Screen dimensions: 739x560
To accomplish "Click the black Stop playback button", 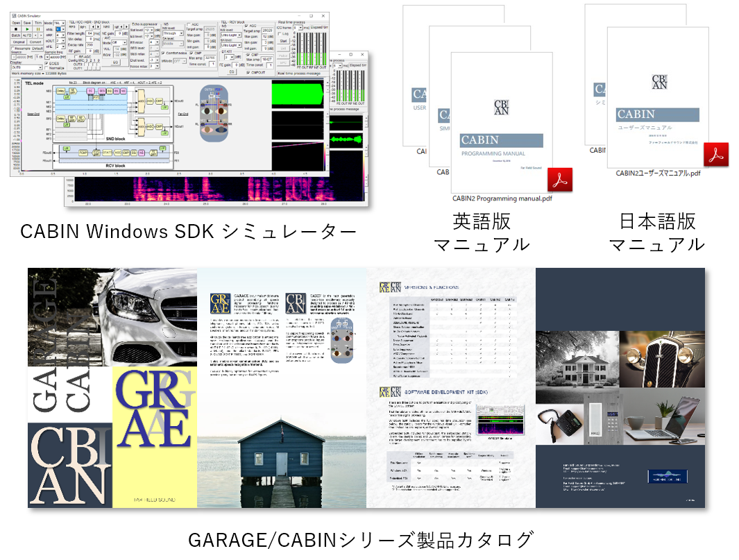I will [x=16, y=29].
